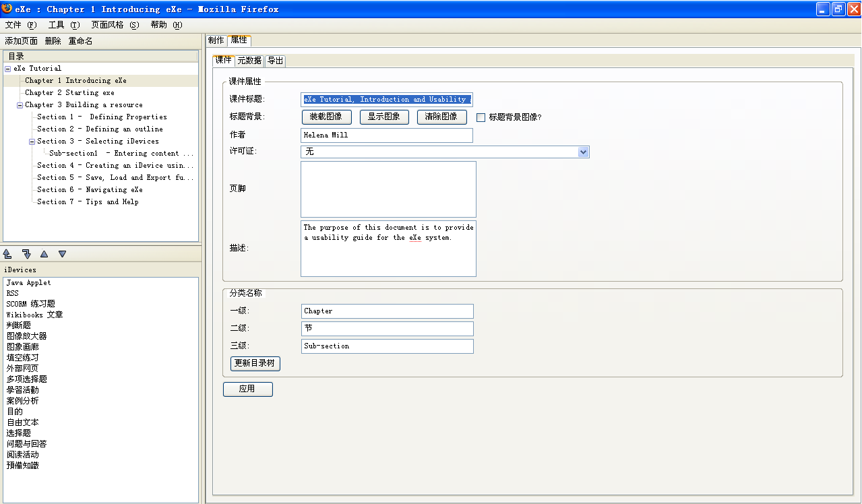Switch to the 制作 tab
The height and width of the screenshot is (504, 862).
click(216, 40)
